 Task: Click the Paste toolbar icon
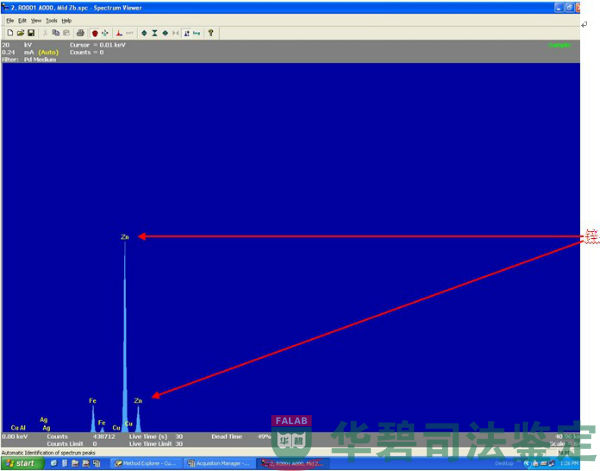(x=66, y=33)
